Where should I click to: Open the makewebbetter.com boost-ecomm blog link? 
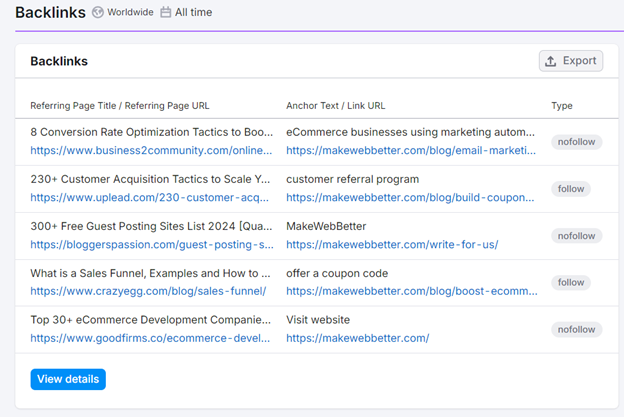pyautogui.click(x=412, y=291)
